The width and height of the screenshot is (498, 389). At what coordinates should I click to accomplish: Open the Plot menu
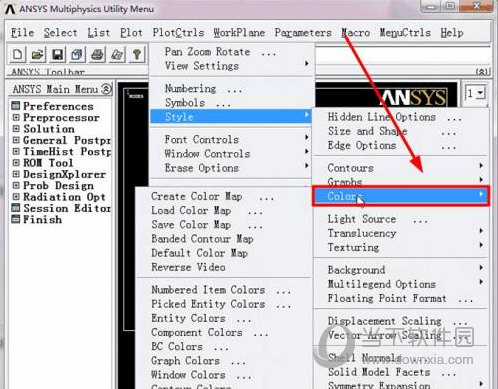131,33
